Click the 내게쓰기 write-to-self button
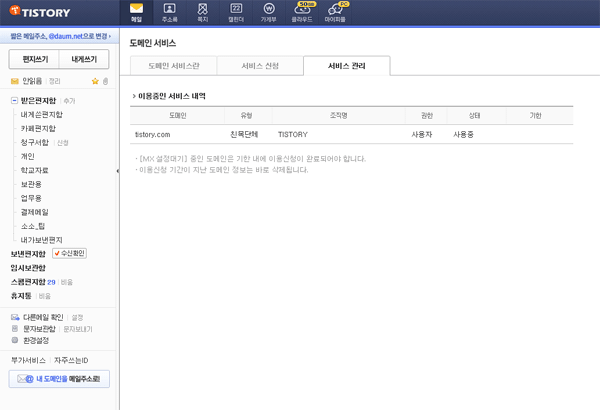The width and height of the screenshot is (600, 410). click(x=84, y=59)
